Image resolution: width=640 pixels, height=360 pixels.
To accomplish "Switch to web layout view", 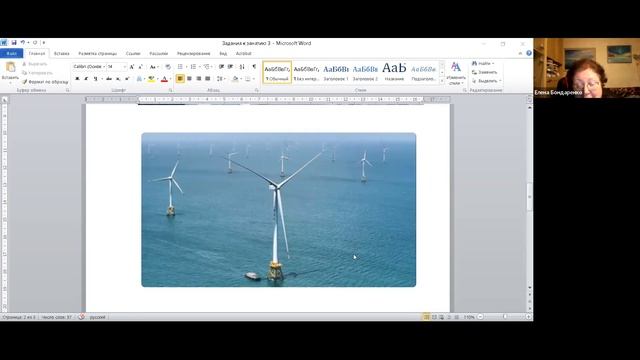I will (442, 317).
